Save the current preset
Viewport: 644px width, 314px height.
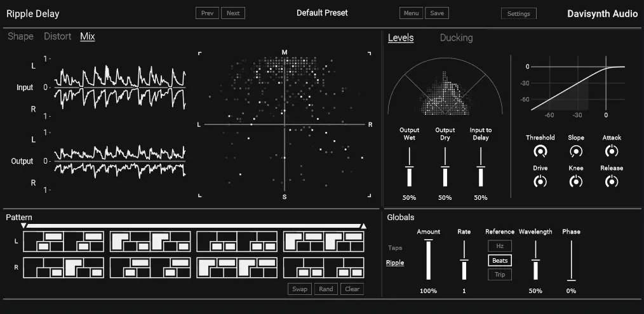(436, 13)
